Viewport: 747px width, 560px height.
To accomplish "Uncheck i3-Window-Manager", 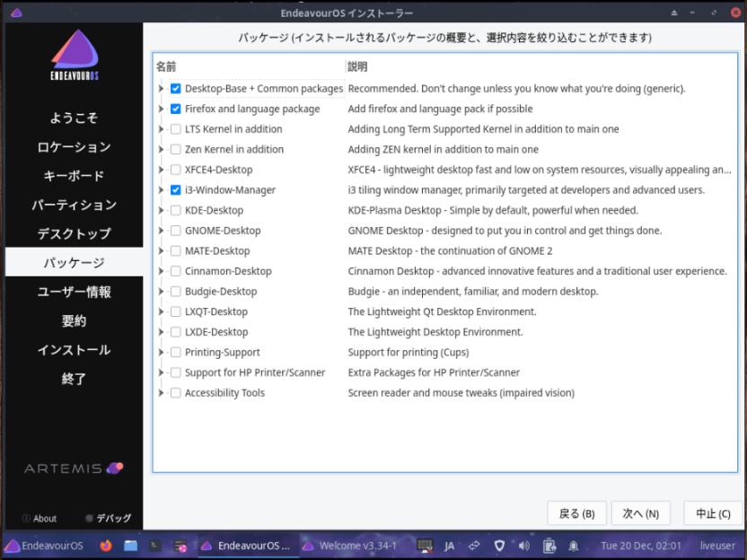I will (x=176, y=190).
